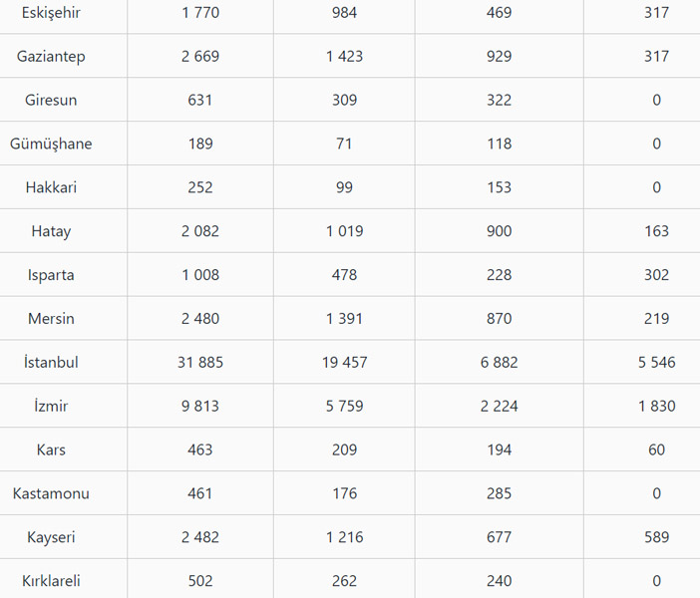Select the 1 391 cell for Mersin
Image resolution: width=700 pixels, height=598 pixels.
[344, 319]
